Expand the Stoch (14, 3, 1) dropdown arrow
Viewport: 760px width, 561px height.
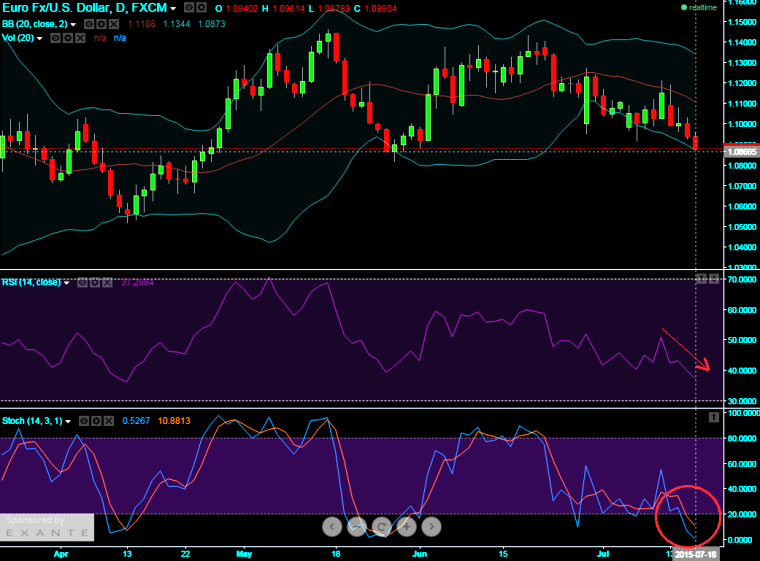click(x=68, y=421)
